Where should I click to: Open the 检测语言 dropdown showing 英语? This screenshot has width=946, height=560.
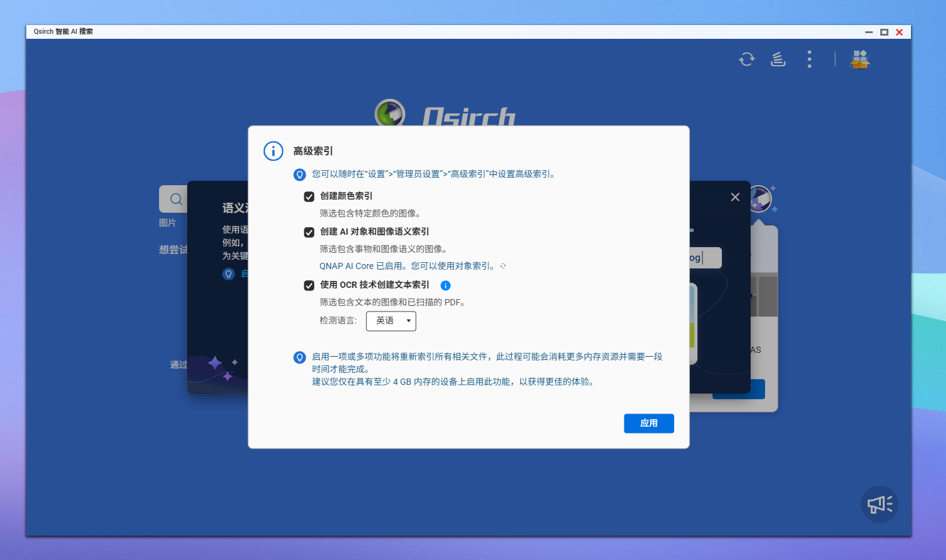[x=391, y=321]
